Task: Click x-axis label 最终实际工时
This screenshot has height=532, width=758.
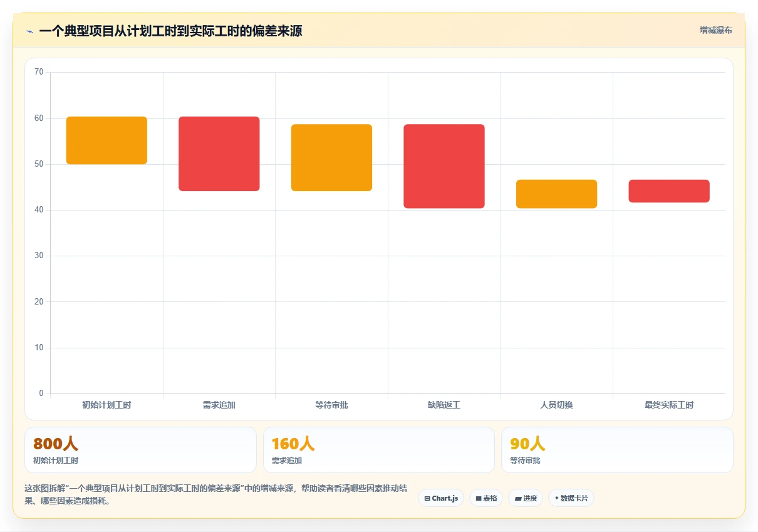Action: click(x=669, y=405)
